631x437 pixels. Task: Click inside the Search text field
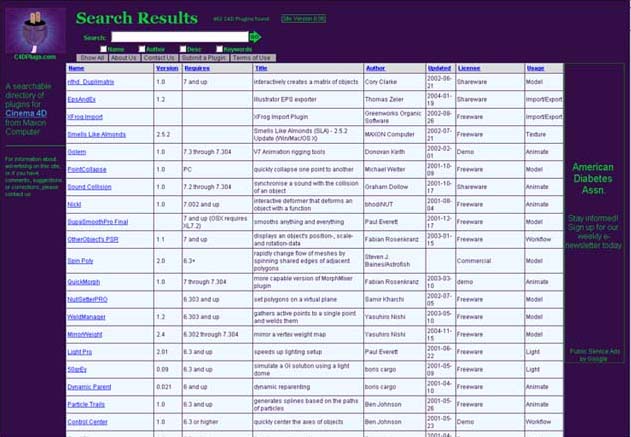coord(180,37)
